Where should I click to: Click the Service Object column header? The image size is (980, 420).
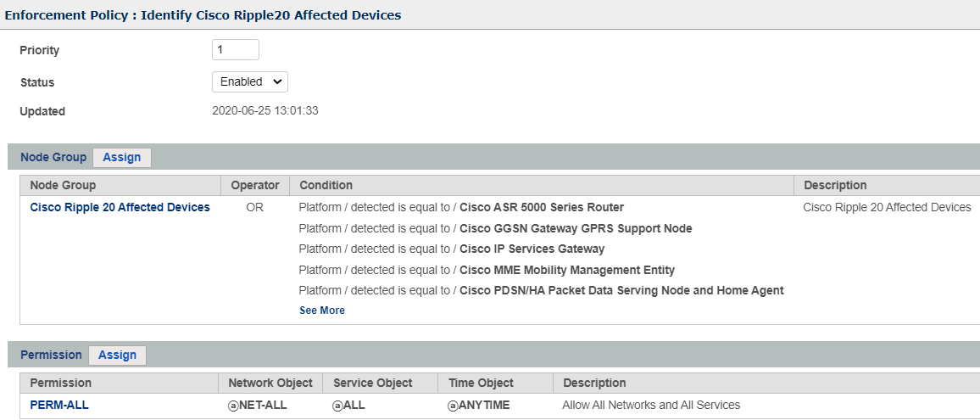373,383
